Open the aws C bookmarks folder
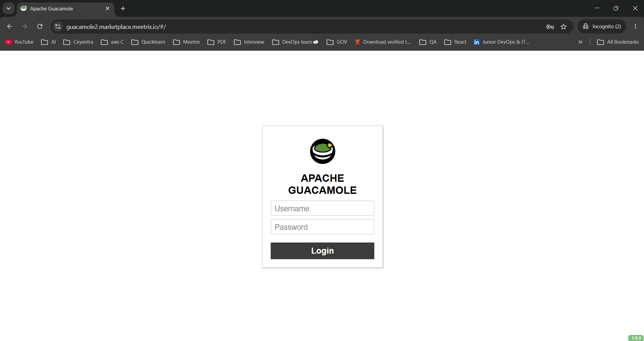The height and width of the screenshot is (341, 644). coord(113,42)
